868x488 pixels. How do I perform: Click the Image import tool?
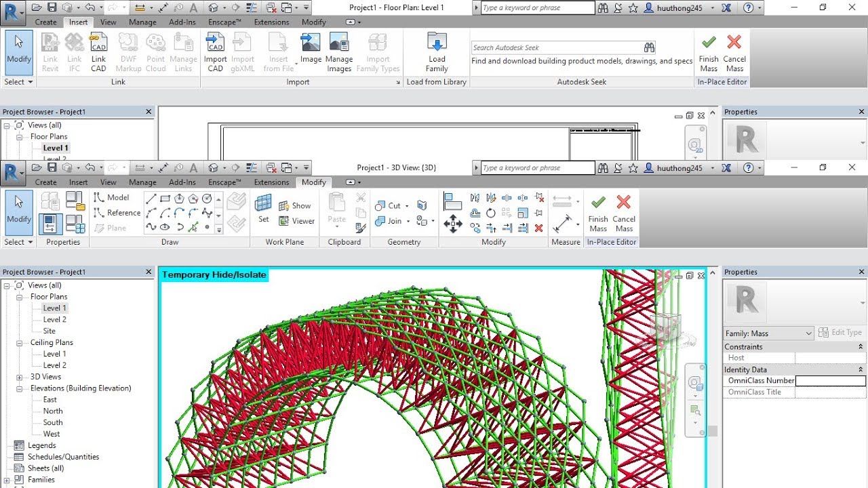tap(311, 49)
